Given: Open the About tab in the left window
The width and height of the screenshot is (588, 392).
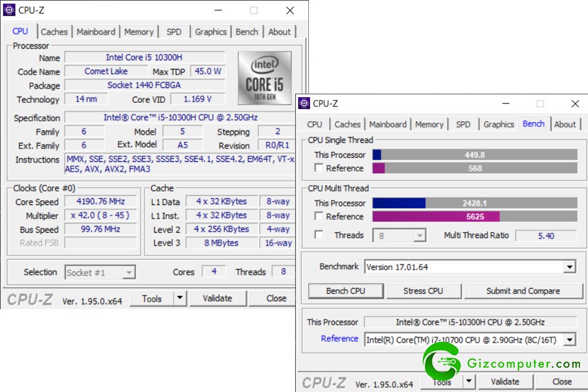Looking at the screenshot, I should 280,32.
